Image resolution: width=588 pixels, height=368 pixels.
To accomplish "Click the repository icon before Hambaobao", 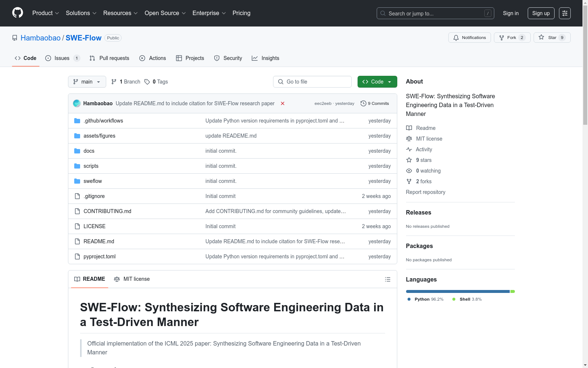I will pos(15,38).
